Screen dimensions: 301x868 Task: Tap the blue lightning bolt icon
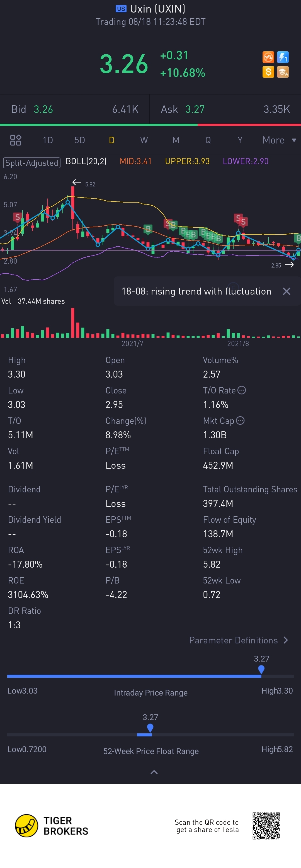(282, 57)
